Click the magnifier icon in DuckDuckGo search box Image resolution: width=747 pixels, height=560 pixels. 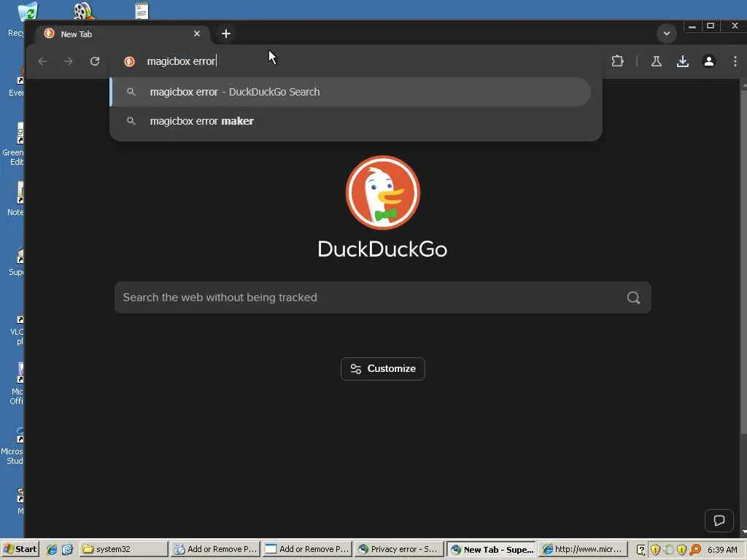[x=633, y=297]
